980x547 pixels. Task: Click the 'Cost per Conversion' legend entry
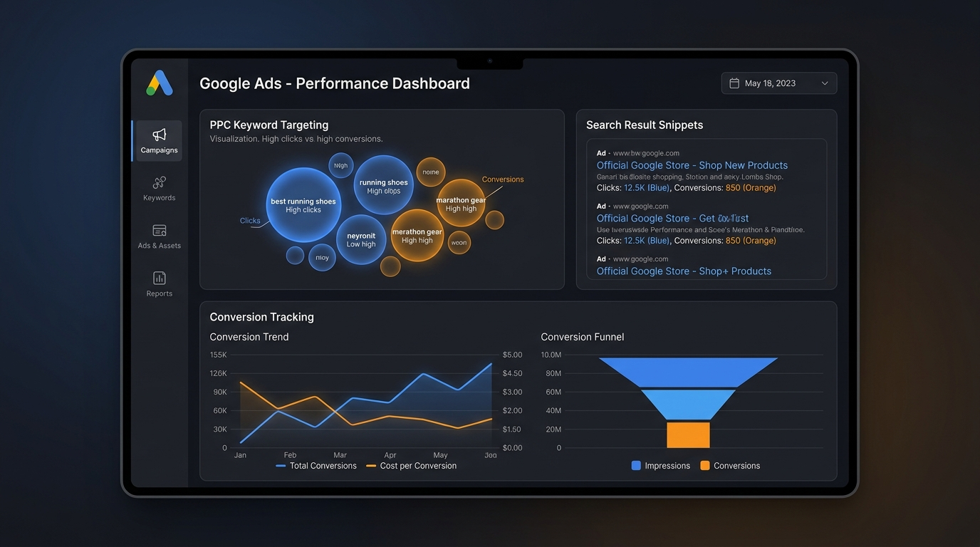(x=411, y=466)
